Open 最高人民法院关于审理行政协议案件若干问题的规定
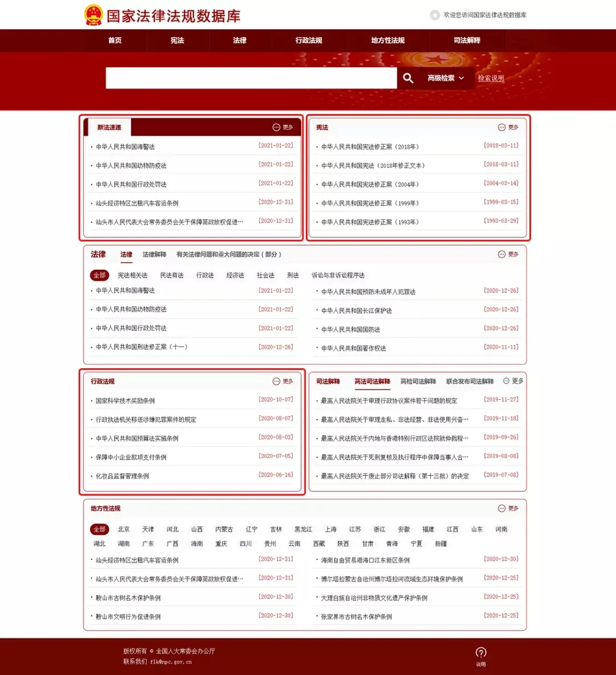Screen dimensions: 616x675 pyautogui.click(x=389, y=401)
